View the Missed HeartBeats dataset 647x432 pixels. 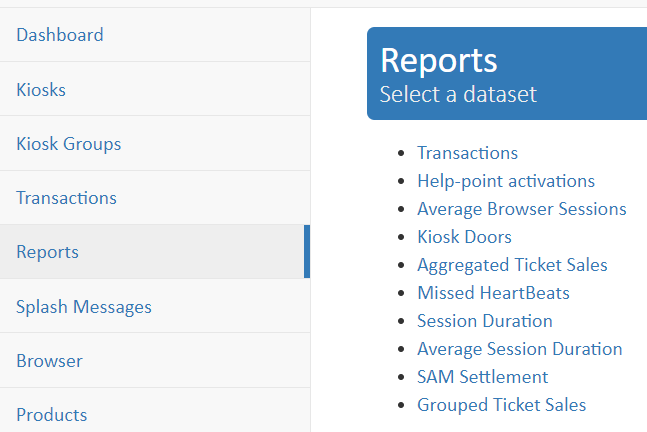[493, 293]
